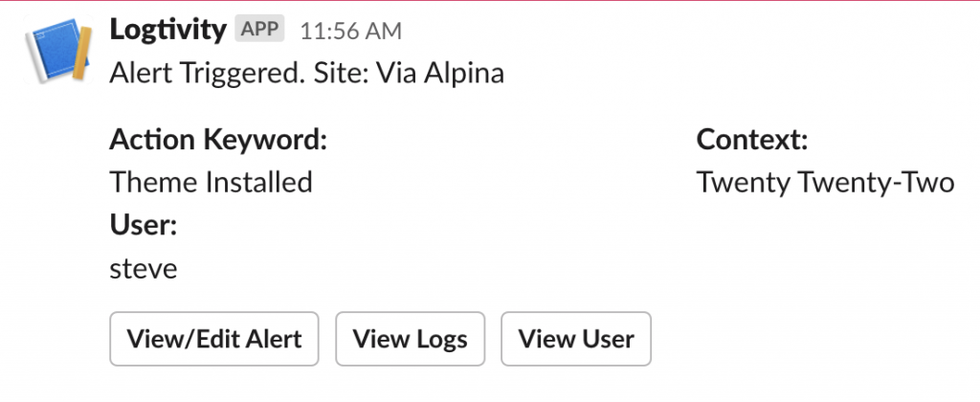980x402 pixels.
Task: Click the View/Edit Alert button
Action: 214,339
